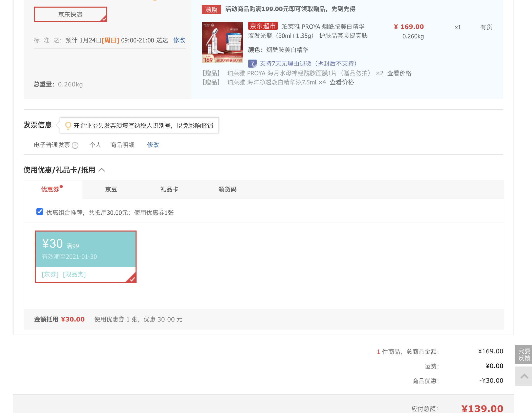
Task: Click 修改 to edit invoice info
Action: (153, 145)
